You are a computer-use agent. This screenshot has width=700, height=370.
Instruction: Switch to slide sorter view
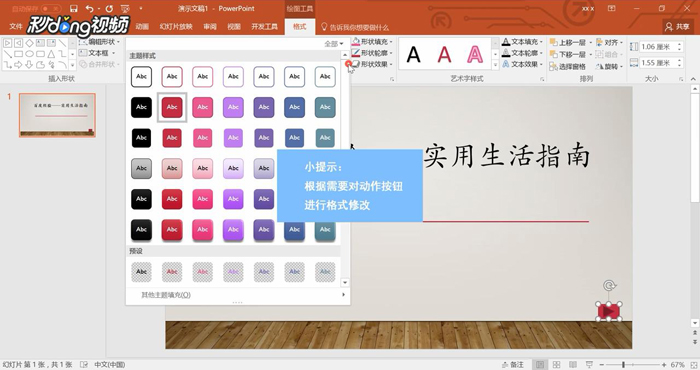click(x=556, y=364)
